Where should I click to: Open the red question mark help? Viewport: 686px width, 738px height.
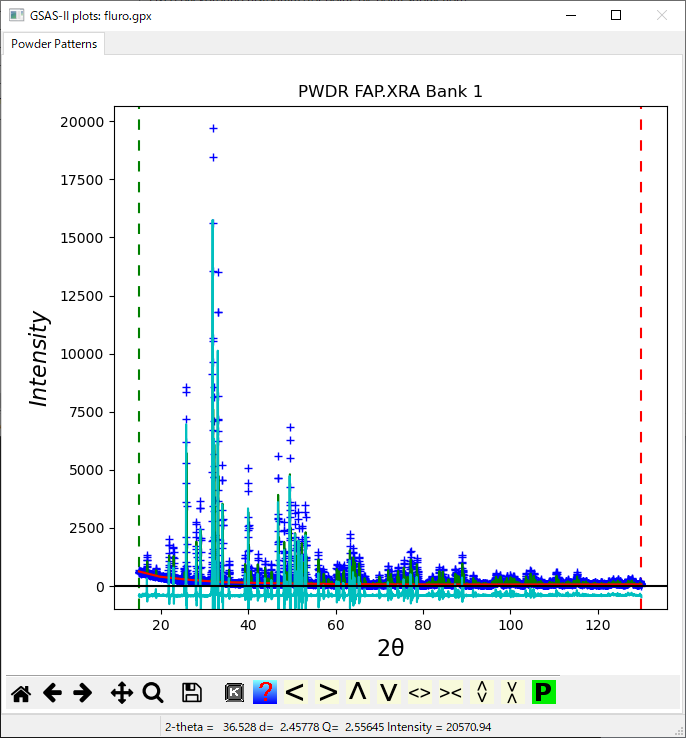(265, 692)
